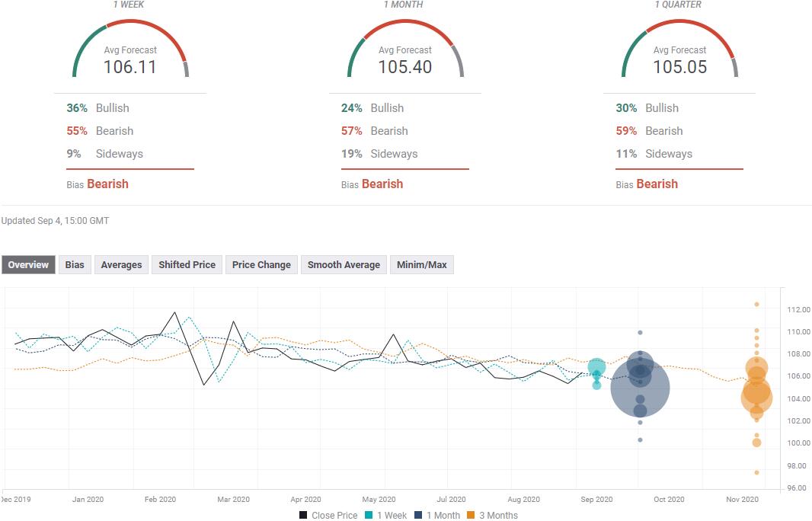Toggle the 3 Months legend entry
This screenshot has height=521, width=812.
click(492, 516)
